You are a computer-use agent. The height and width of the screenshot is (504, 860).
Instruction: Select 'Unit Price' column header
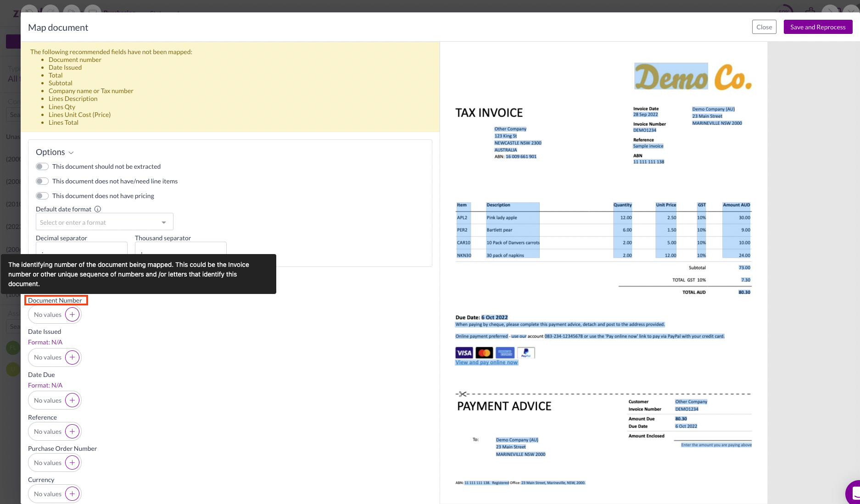click(666, 205)
